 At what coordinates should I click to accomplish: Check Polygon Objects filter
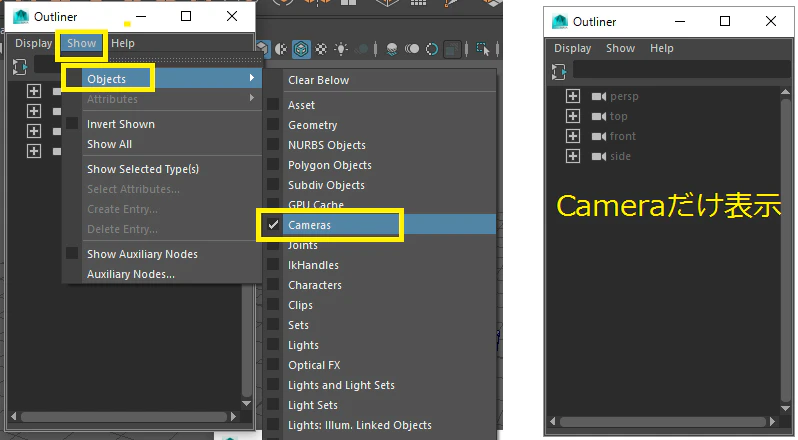pyautogui.click(x=273, y=164)
